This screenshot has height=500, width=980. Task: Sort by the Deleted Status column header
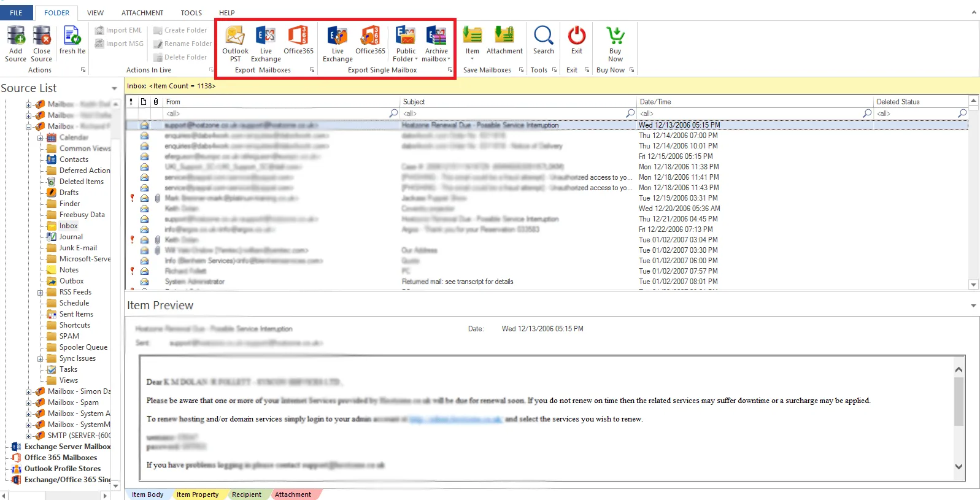[x=920, y=102]
